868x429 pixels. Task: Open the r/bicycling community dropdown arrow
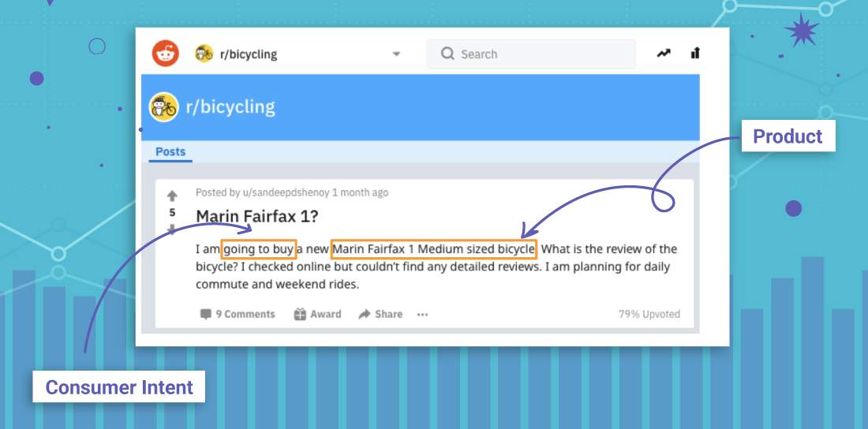click(x=396, y=54)
